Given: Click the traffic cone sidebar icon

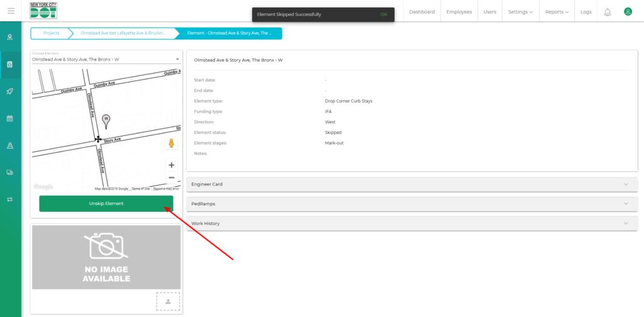Looking at the screenshot, I should [x=10, y=145].
